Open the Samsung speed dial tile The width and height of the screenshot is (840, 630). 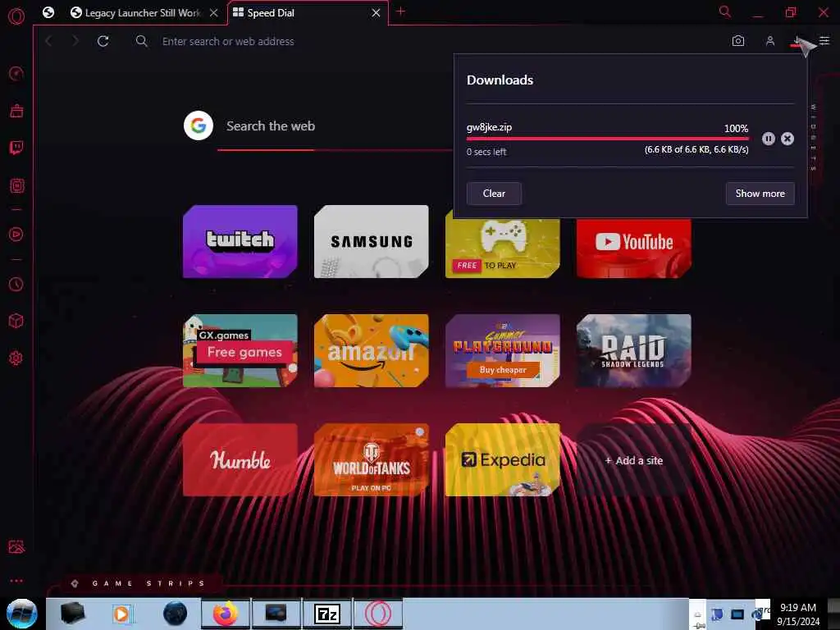pyautogui.click(x=372, y=242)
